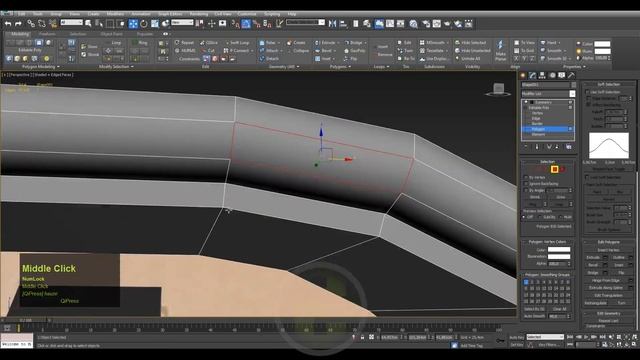Click the Pin Stack icon

click(x=525, y=147)
